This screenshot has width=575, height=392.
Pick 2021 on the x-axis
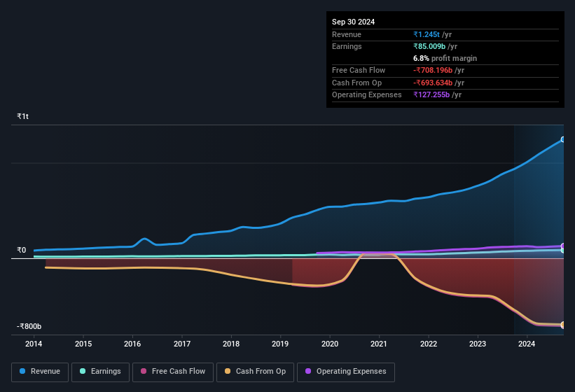point(379,344)
